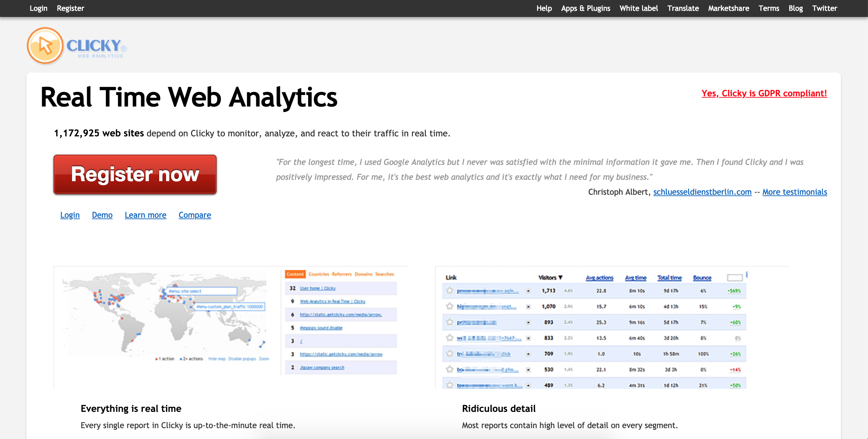
Task: Open the White label page
Action: coord(639,8)
